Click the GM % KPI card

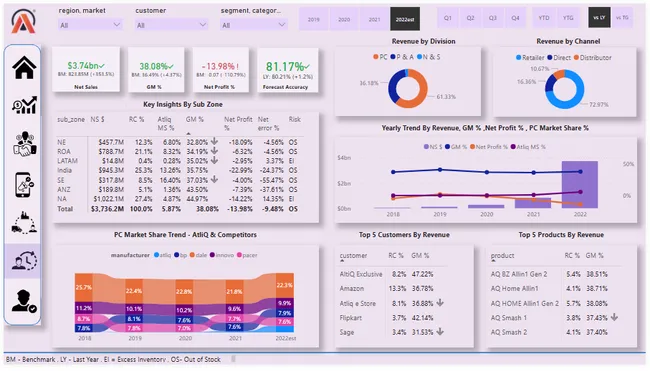click(156, 69)
